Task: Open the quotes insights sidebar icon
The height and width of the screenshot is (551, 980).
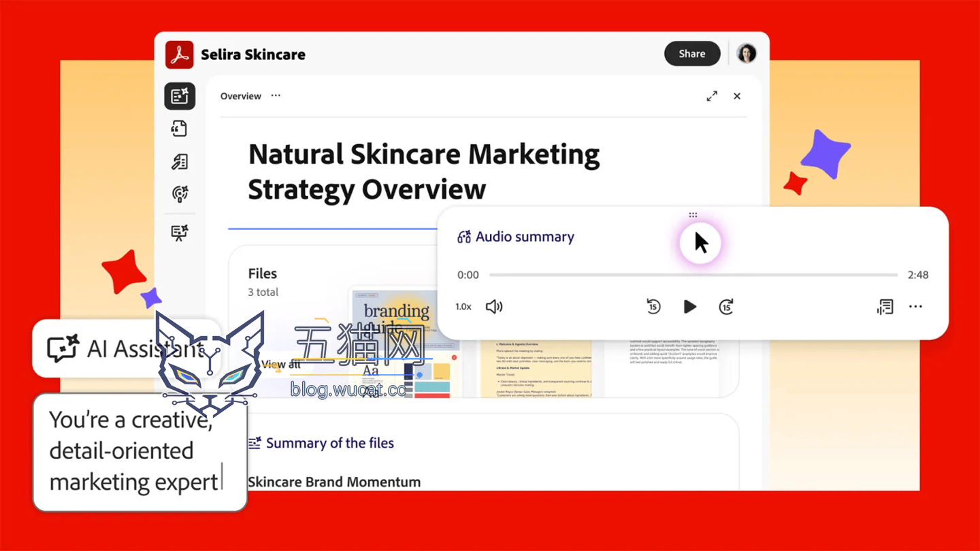Action: pyautogui.click(x=180, y=129)
